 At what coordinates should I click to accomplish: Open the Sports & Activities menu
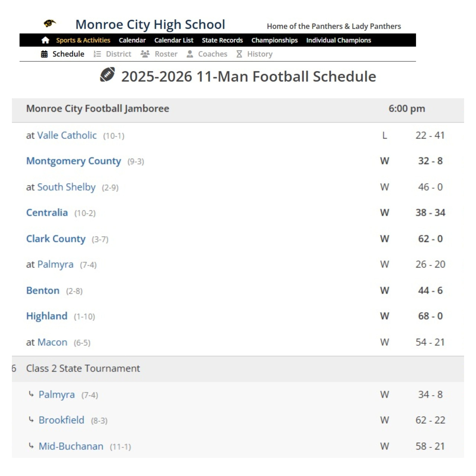83,40
